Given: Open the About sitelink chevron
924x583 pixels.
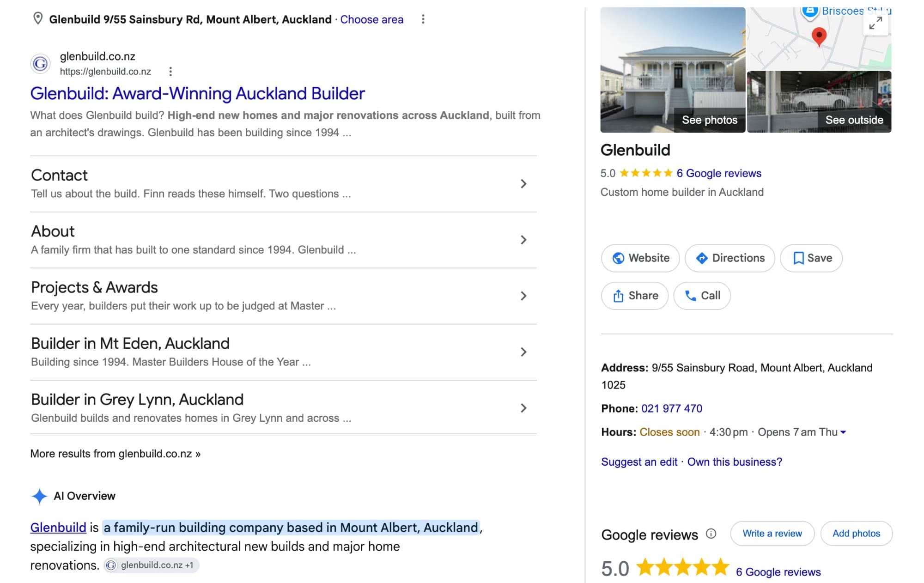Looking at the screenshot, I should click(523, 240).
